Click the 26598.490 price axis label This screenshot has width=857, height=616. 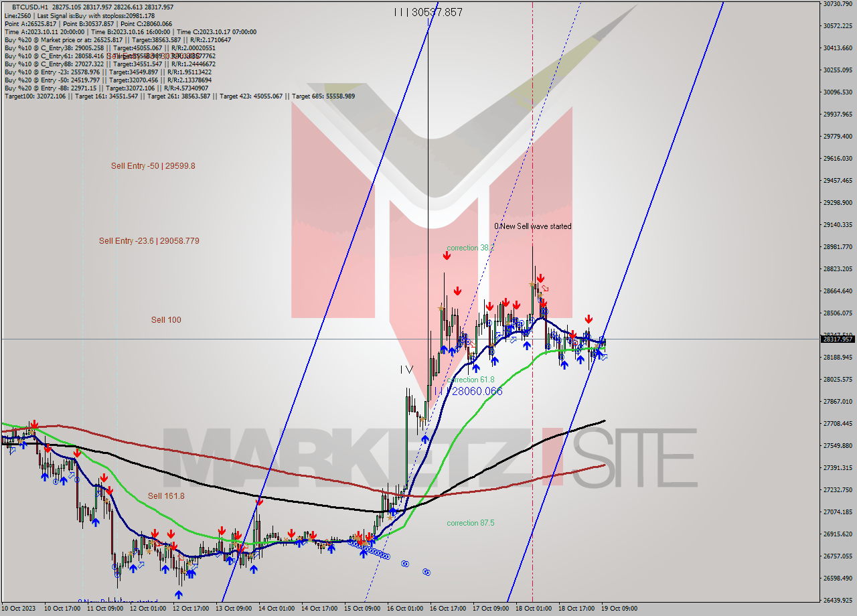[838, 578]
